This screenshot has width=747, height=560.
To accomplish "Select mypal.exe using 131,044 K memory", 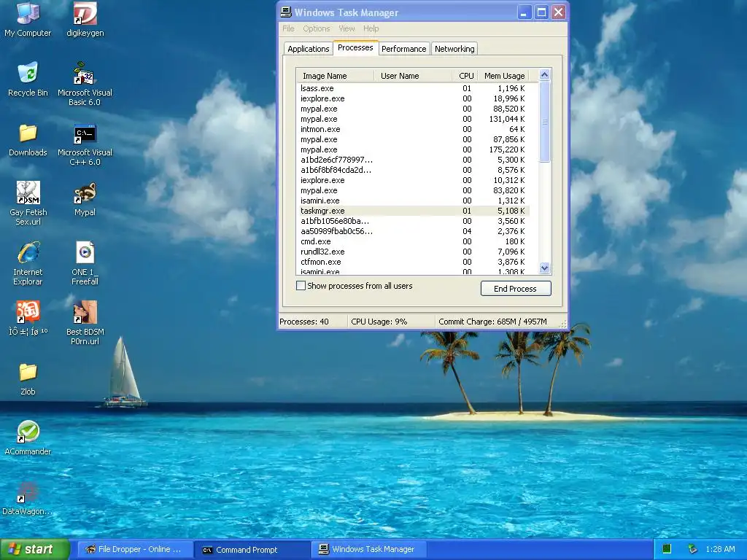I will pyautogui.click(x=413, y=119).
